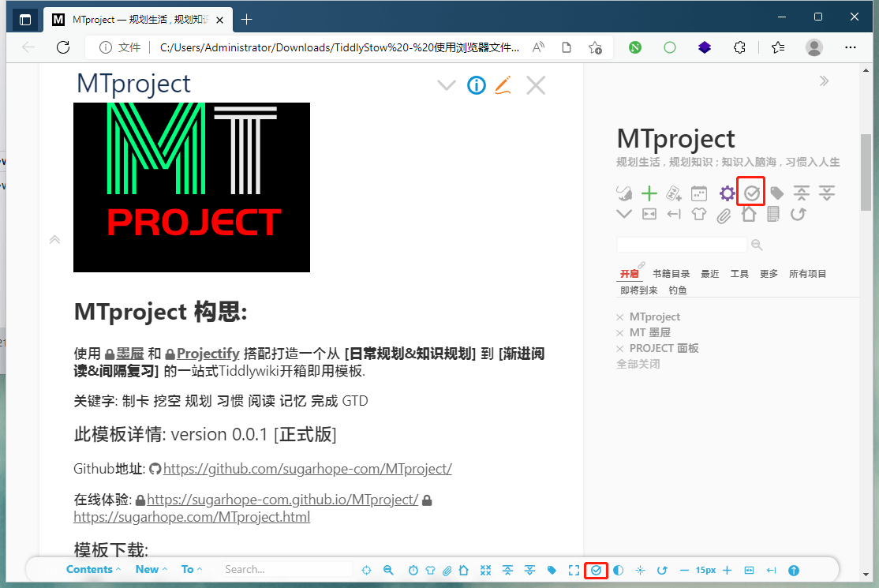Click the sidebar search input field
This screenshot has width=879, height=588.
tap(682, 245)
